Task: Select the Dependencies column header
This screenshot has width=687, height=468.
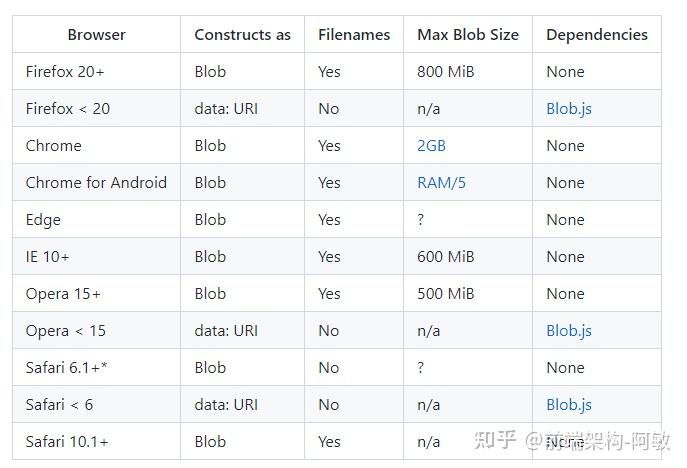Action: (x=596, y=35)
